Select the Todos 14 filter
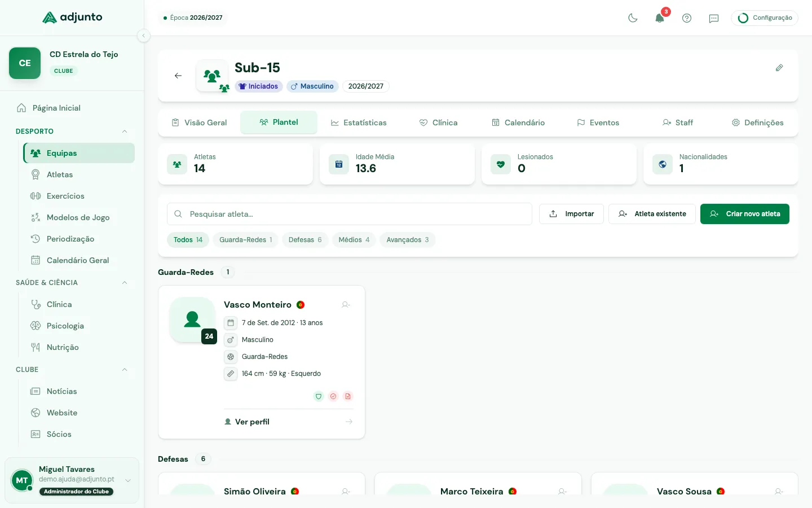Viewport: 812px width, 508px height. pyautogui.click(x=188, y=240)
